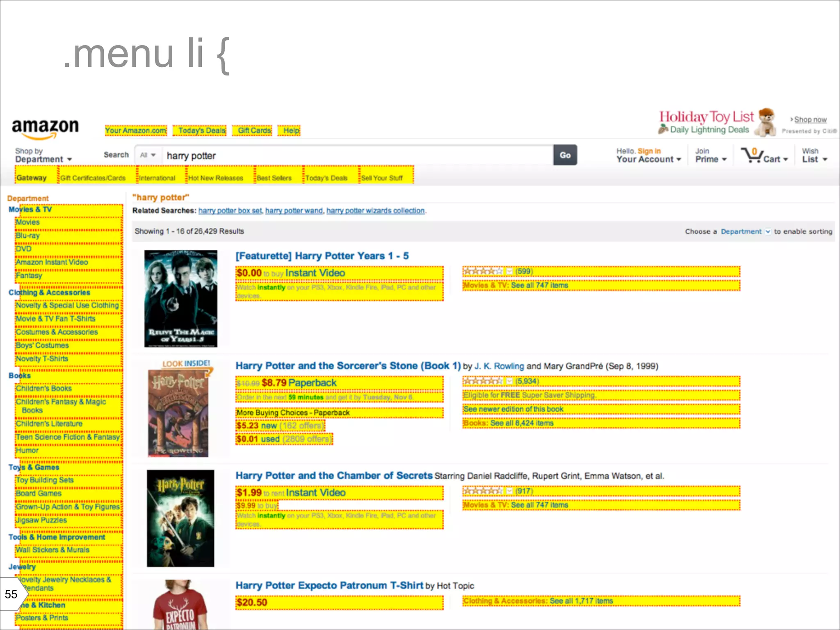Viewport: 840px width, 630px height.
Task: Click Movies & TV: See all 747 items under Featurette
Action: pyautogui.click(x=516, y=285)
